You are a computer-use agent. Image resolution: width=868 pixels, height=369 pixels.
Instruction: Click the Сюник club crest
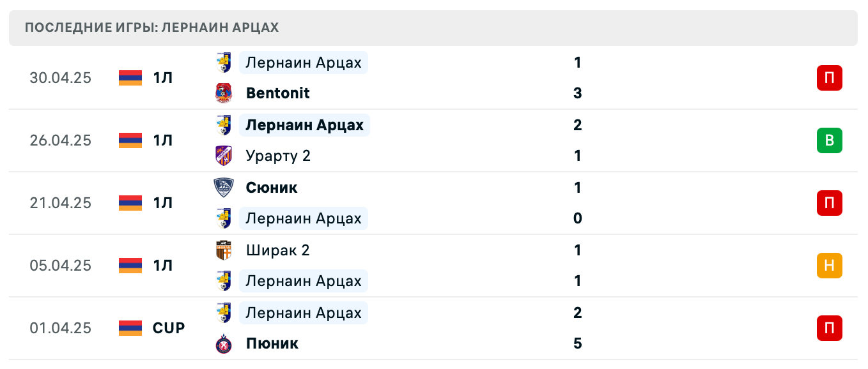coord(224,187)
